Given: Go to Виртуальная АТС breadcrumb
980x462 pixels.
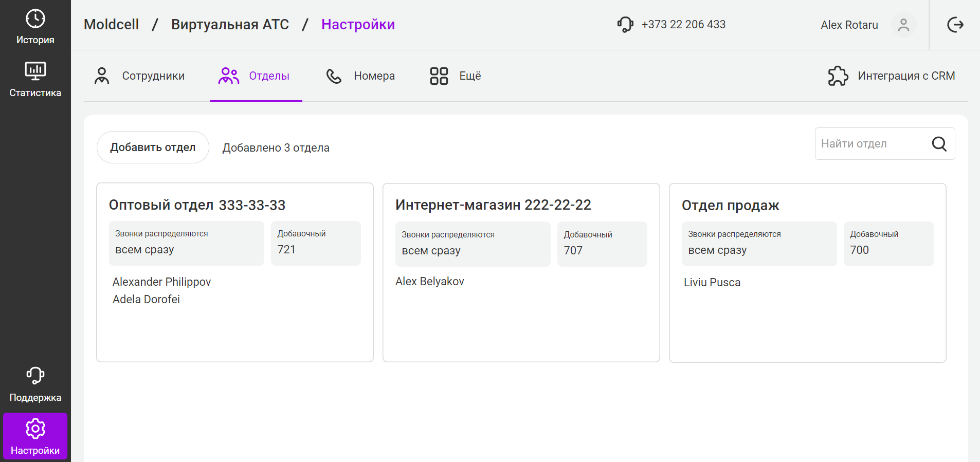Looking at the screenshot, I should (230, 25).
